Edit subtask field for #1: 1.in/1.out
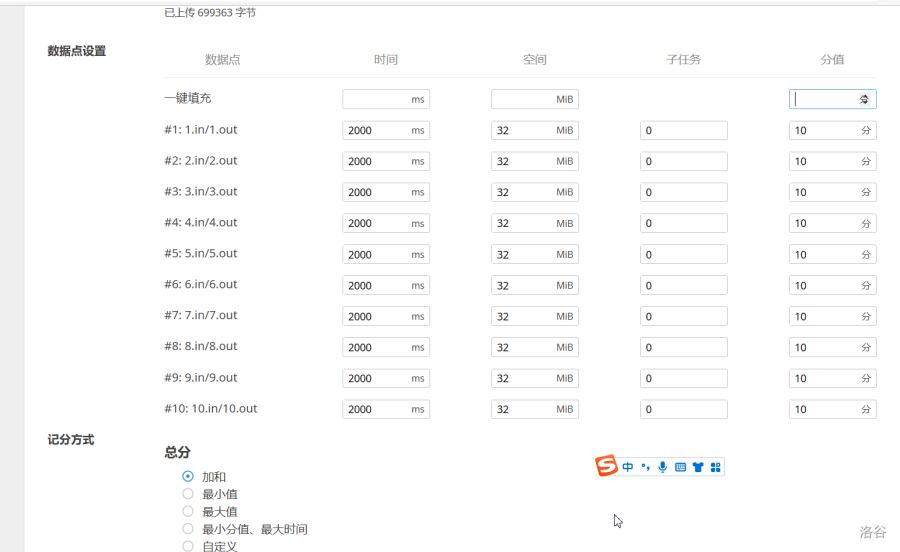 click(684, 130)
